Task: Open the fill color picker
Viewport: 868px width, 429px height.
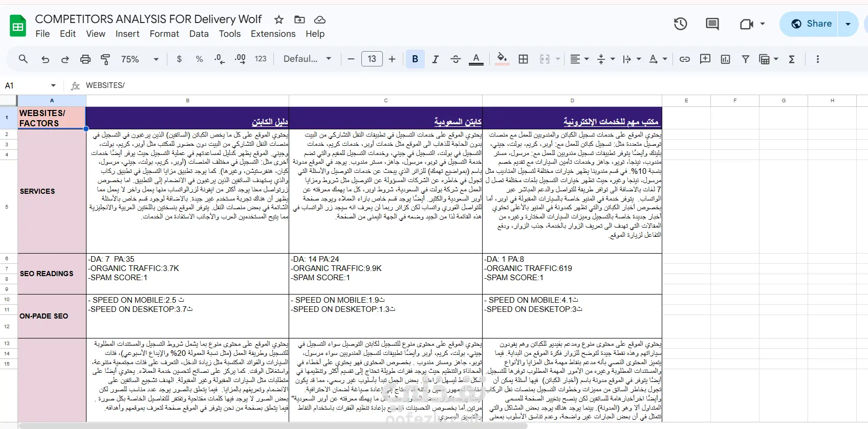Action: pos(503,59)
